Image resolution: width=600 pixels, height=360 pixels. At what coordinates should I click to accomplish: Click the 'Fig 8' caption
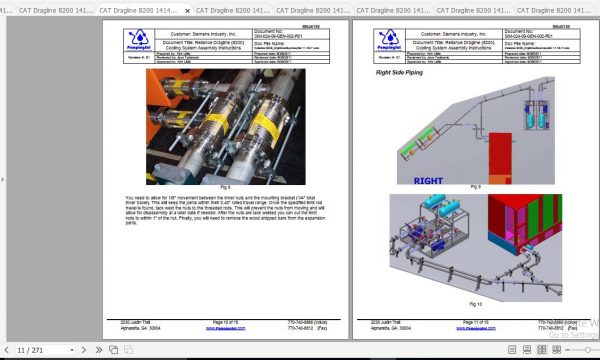(225, 187)
